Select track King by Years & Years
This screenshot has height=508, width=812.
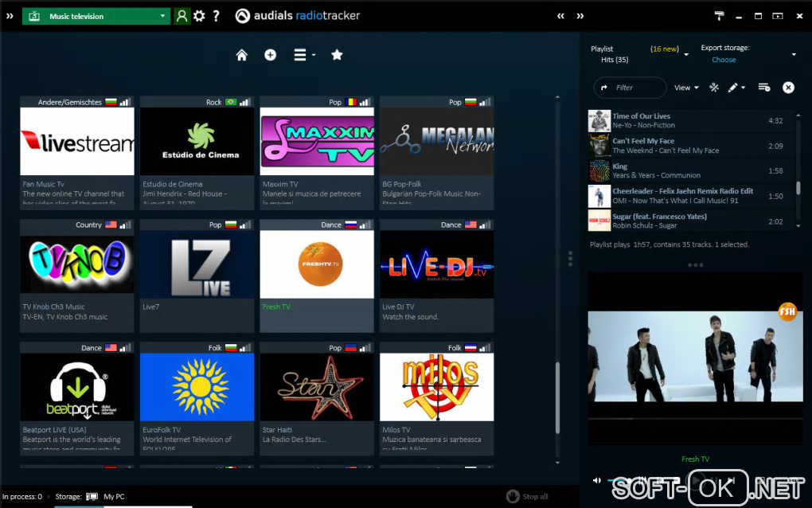click(x=691, y=171)
